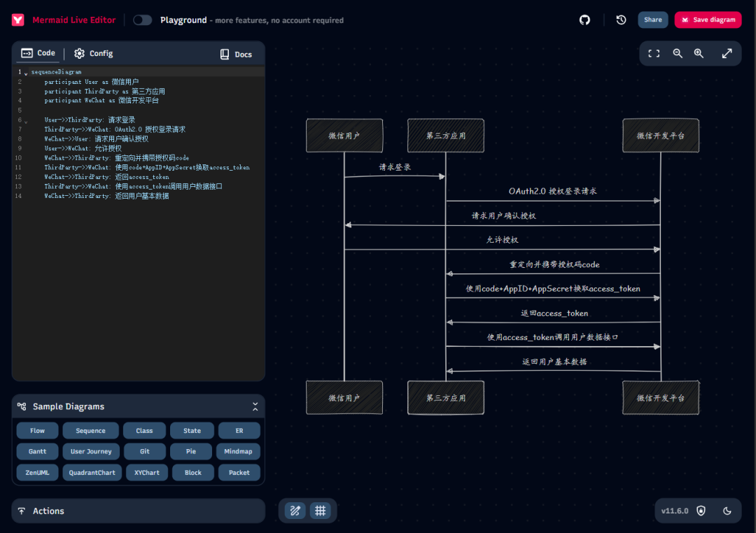Open the GitHub repository icon
The width and height of the screenshot is (756, 533).
click(585, 20)
